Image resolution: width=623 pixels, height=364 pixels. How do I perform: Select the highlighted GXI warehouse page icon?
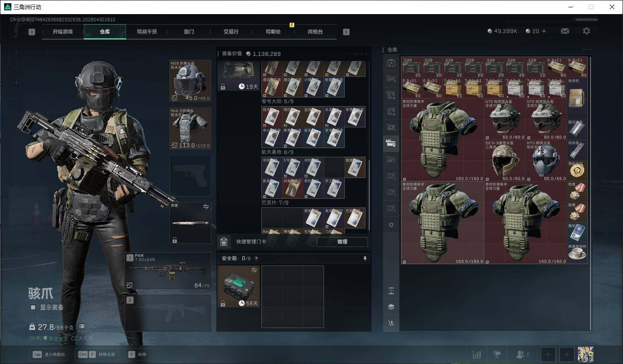click(x=391, y=144)
